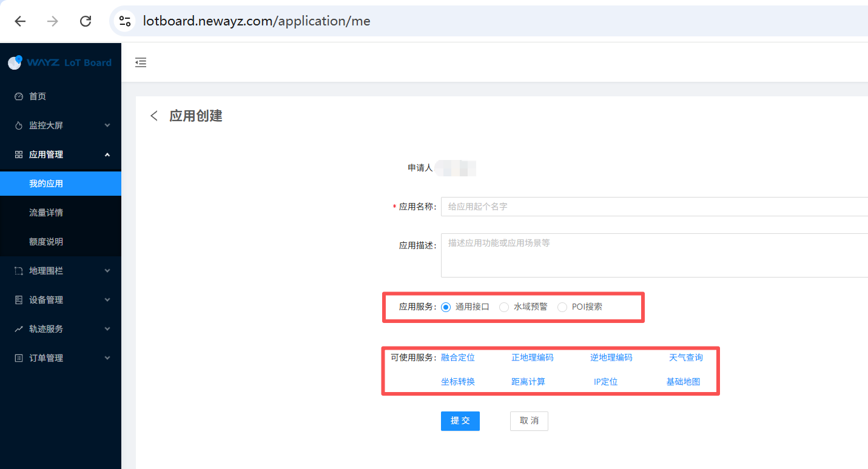The image size is (868, 469).
Task: Open the 轨迹服务 menu label
Action: (46, 329)
